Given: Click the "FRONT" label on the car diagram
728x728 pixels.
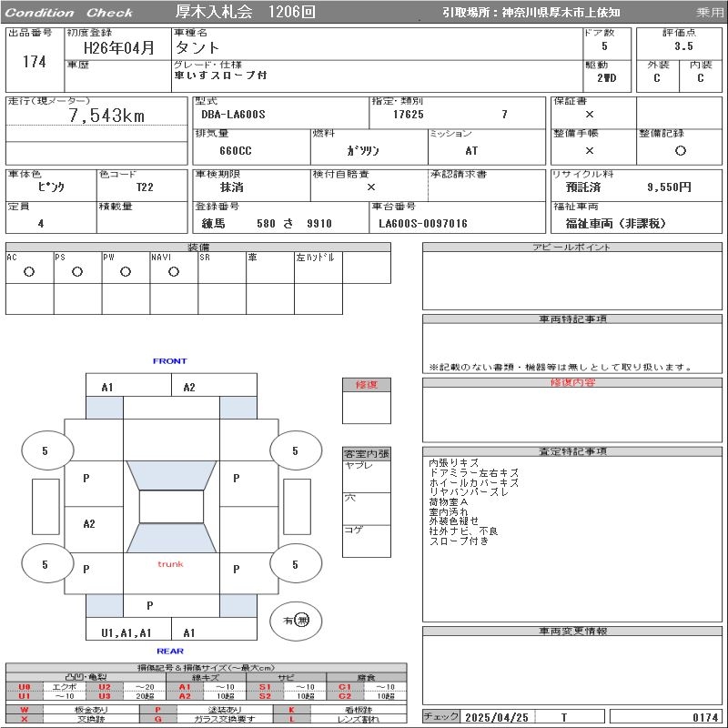Looking at the screenshot, I should pyautogui.click(x=170, y=360).
